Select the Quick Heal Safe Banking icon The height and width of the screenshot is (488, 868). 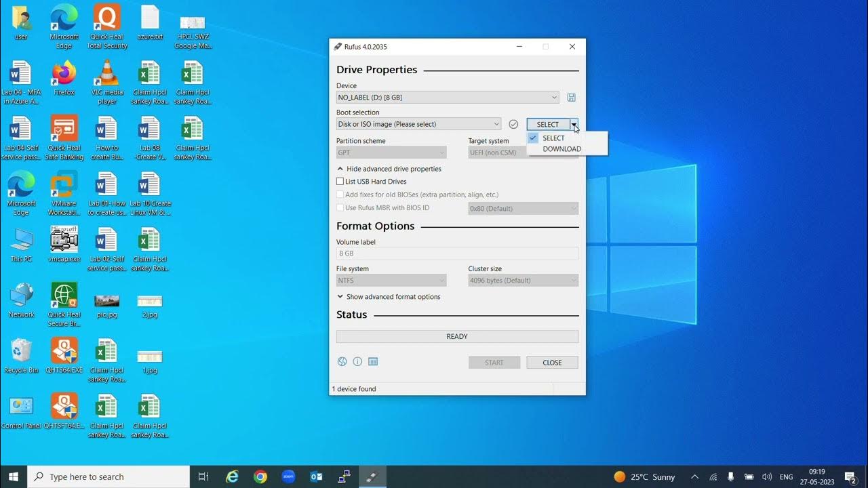(x=64, y=138)
